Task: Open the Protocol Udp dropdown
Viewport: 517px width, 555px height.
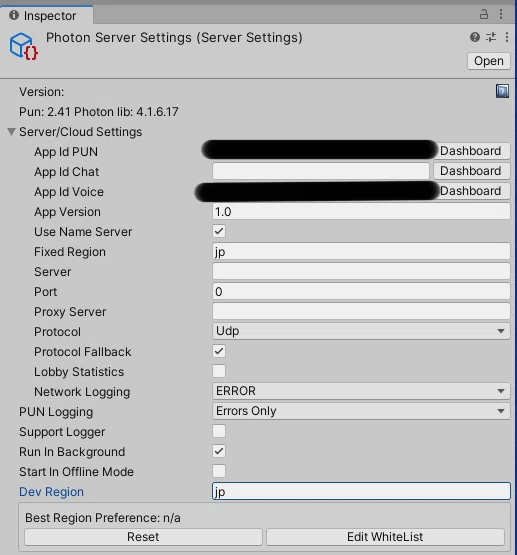Action: [361, 331]
